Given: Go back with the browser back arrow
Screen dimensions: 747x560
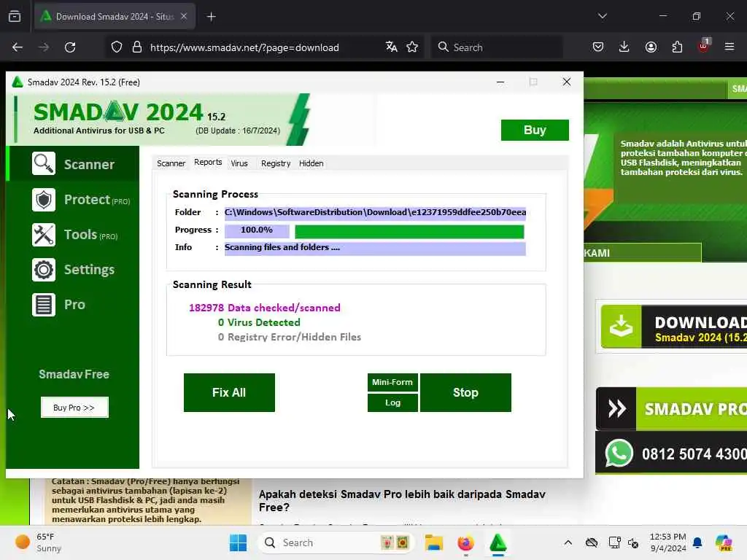Looking at the screenshot, I should (x=18, y=47).
